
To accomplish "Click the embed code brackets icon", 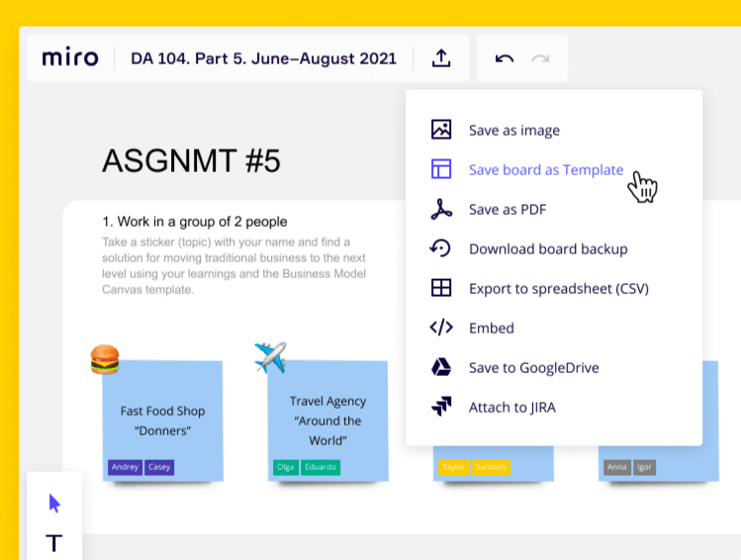I will coord(441,327).
